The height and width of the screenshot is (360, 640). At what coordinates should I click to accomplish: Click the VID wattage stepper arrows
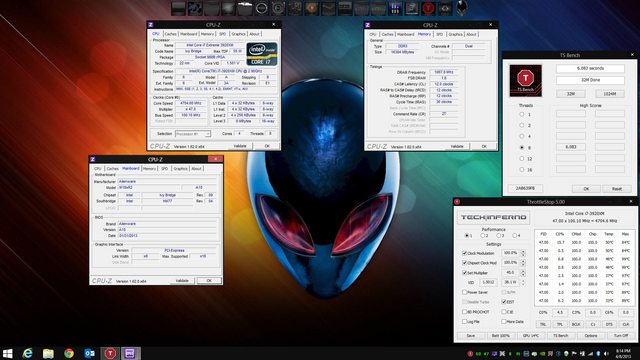pos(523,282)
